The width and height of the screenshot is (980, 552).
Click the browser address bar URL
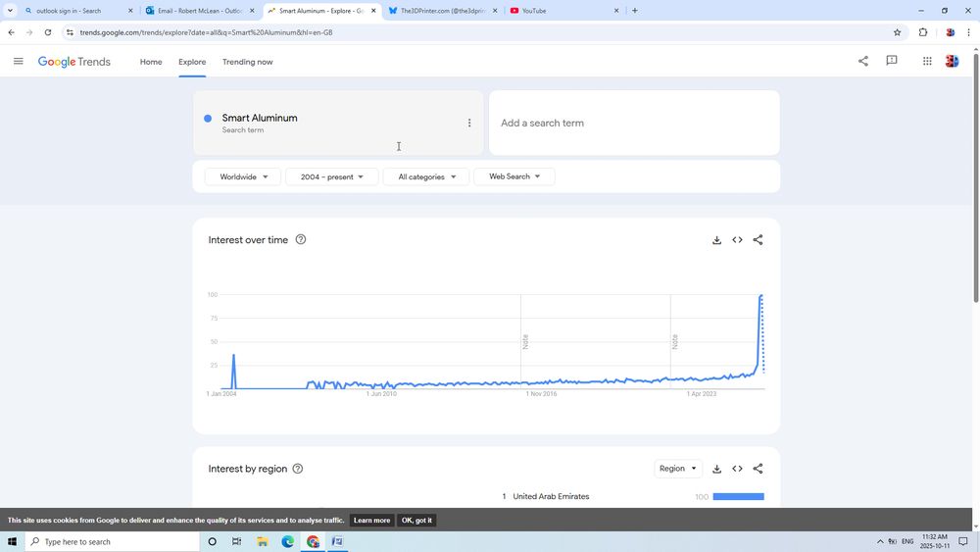(206, 32)
